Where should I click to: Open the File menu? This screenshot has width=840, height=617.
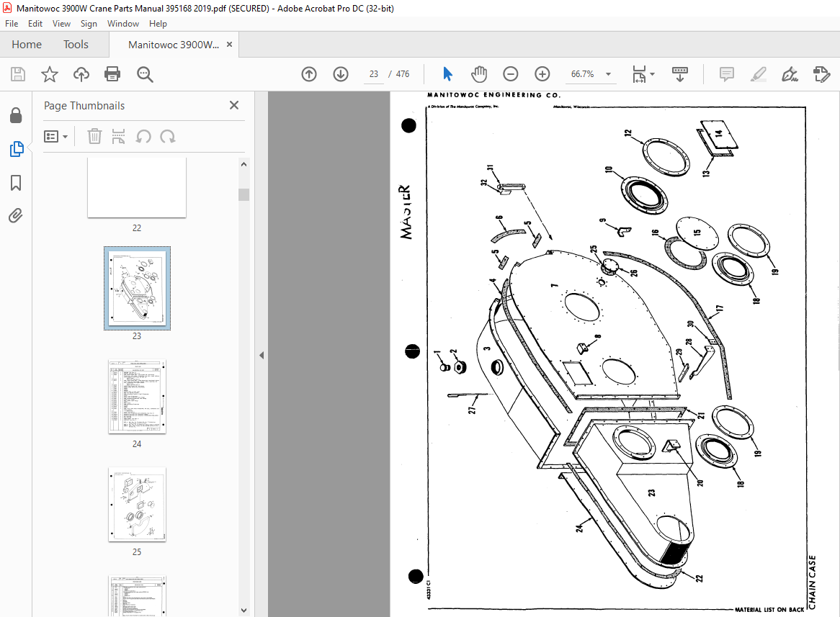[x=12, y=24]
